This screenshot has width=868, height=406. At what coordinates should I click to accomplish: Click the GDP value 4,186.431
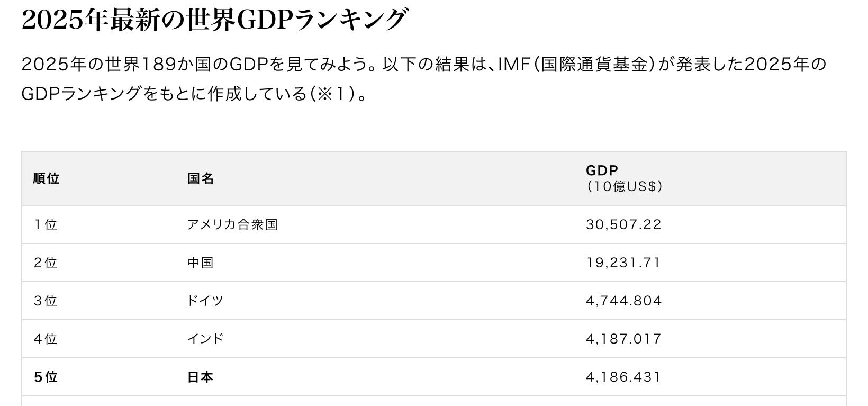(623, 377)
